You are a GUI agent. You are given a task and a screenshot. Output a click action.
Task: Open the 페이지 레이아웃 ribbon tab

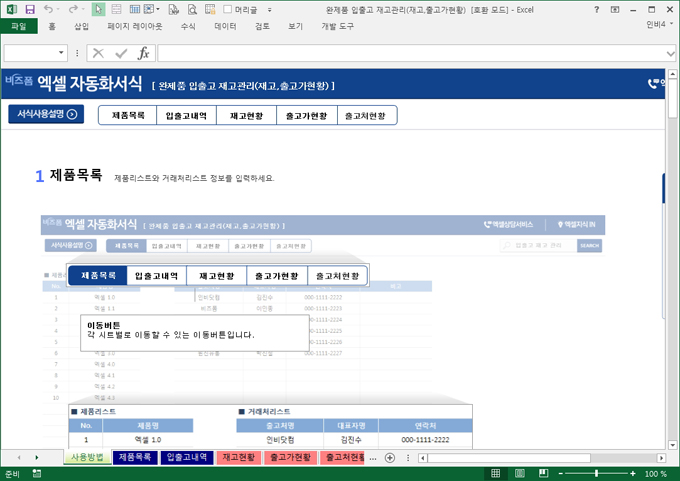pos(135,26)
